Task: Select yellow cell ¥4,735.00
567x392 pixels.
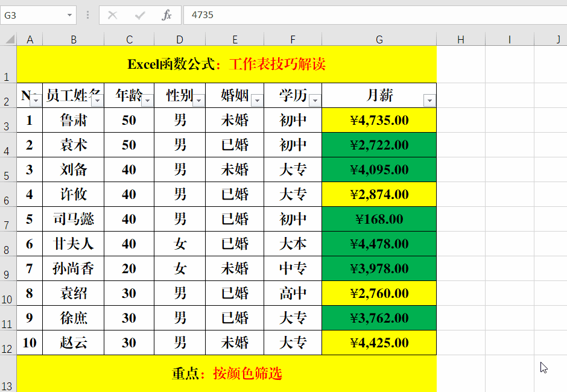Action: [x=379, y=120]
